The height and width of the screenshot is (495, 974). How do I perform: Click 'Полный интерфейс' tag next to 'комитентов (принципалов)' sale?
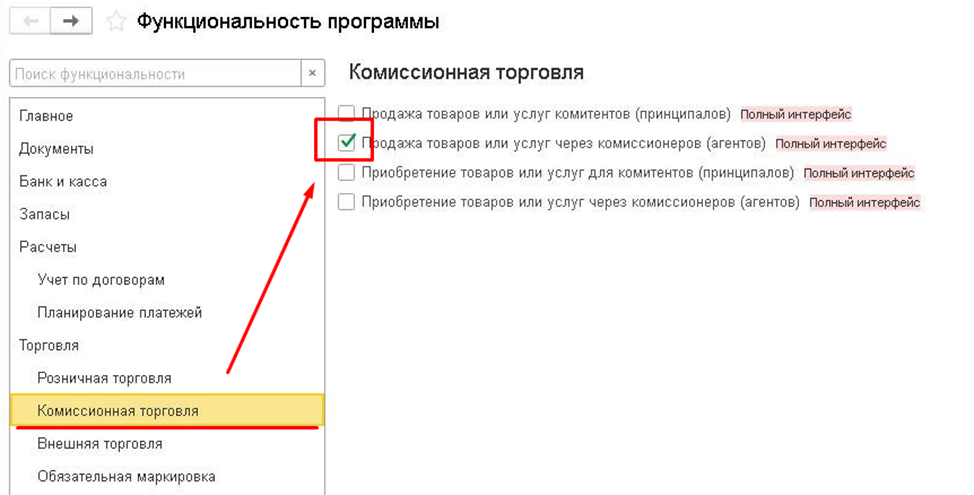pos(796,114)
